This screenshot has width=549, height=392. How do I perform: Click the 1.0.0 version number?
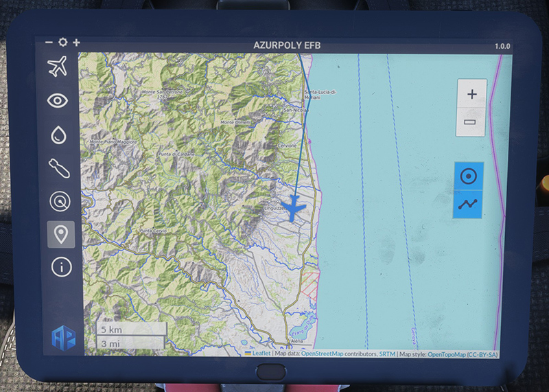(502, 46)
